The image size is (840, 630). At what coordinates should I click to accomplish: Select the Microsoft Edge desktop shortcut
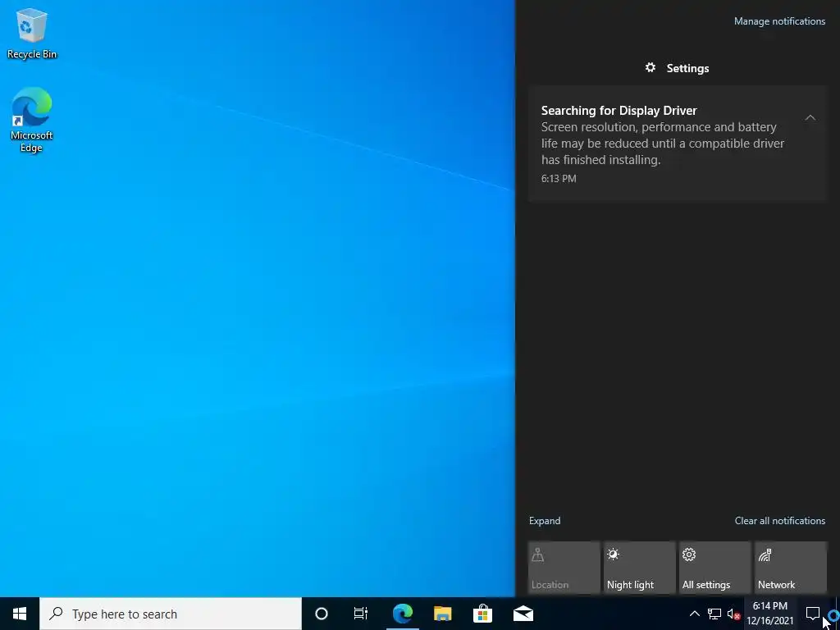pyautogui.click(x=32, y=120)
